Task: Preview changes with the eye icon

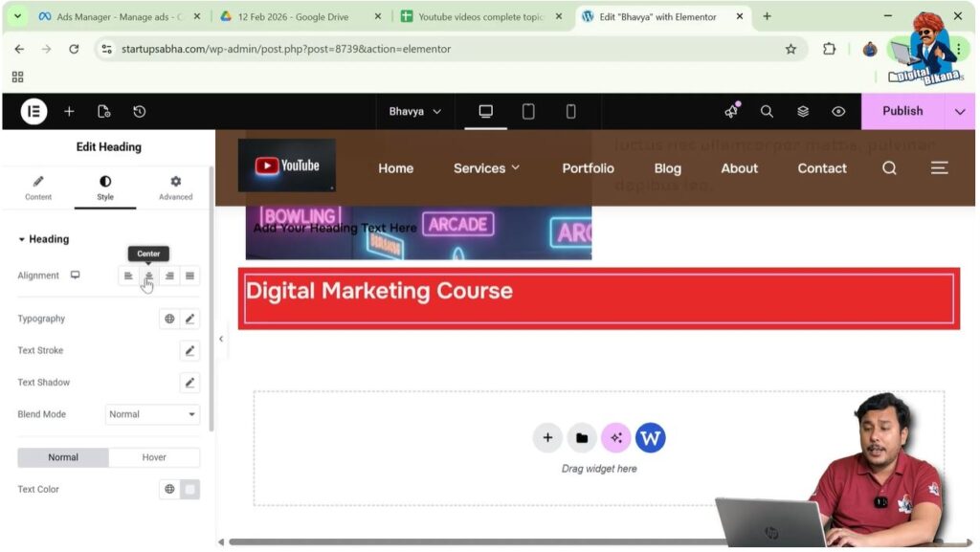Action: point(838,111)
